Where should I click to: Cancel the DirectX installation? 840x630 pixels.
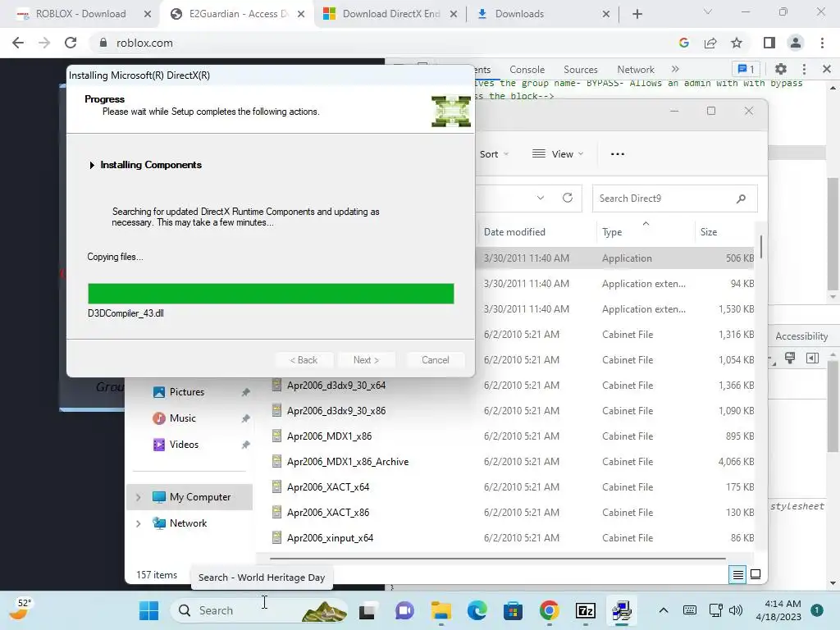[x=435, y=360]
